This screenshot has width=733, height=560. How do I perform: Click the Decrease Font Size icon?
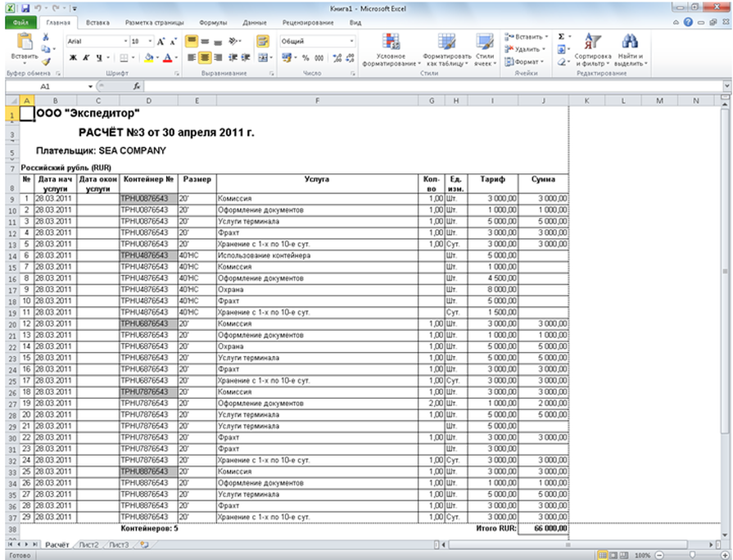[x=173, y=42]
